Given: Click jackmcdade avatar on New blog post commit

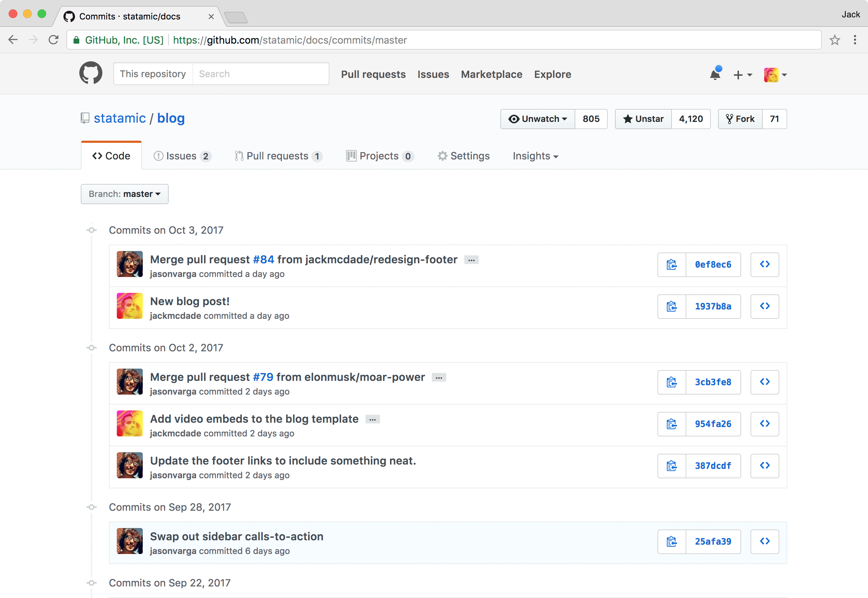Looking at the screenshot, I should [129, 306].
